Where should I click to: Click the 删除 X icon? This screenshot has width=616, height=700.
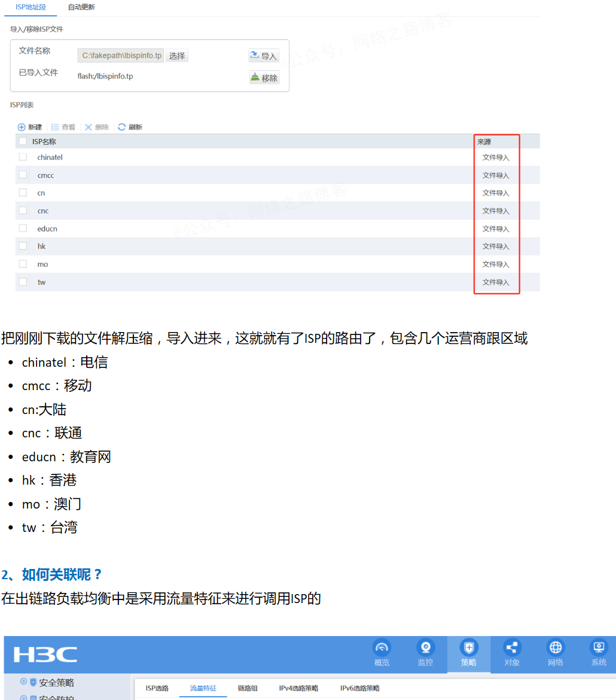[89, 127]
